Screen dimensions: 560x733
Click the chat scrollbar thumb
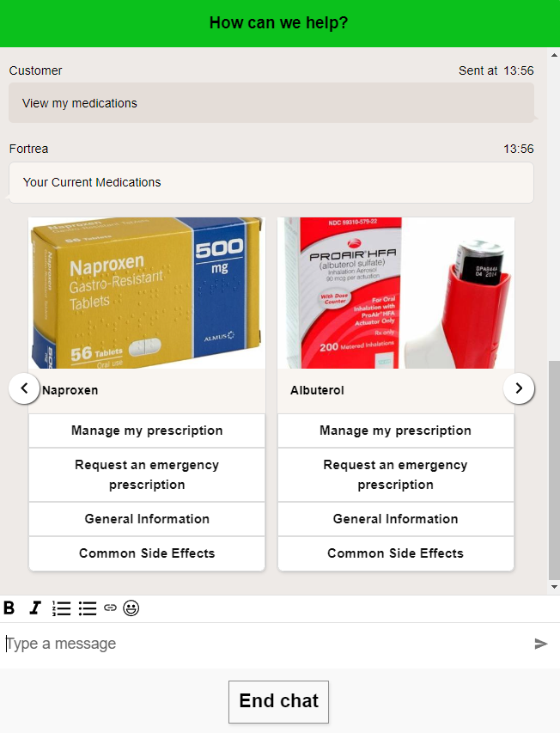(x=554, y=470)
